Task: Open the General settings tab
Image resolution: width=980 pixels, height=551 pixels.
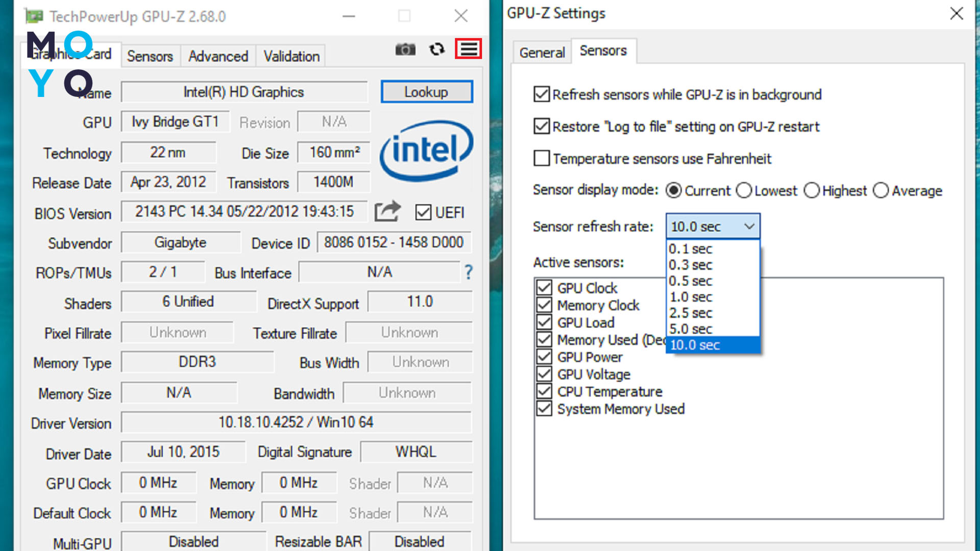Action: 542,53
